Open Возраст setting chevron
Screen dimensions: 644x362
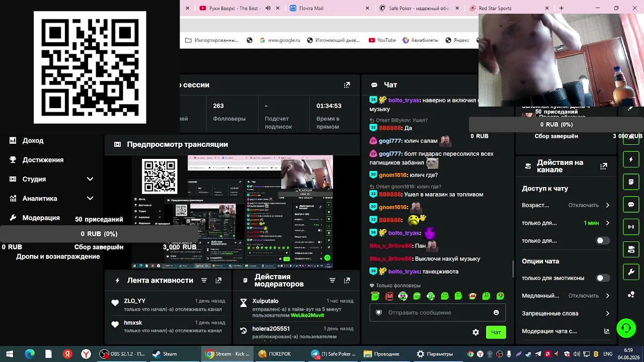pyautogui.click(x=607, y=205)
